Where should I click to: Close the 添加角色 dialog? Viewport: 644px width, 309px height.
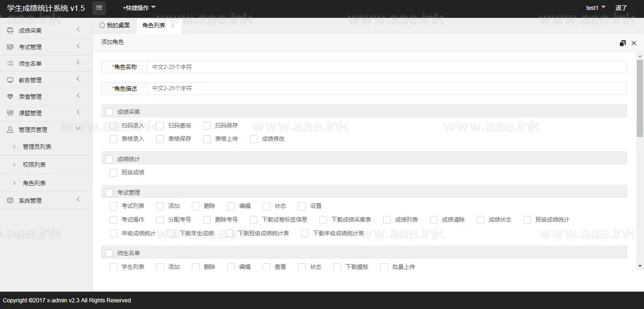pyautogui.click(x=634, y=43)
